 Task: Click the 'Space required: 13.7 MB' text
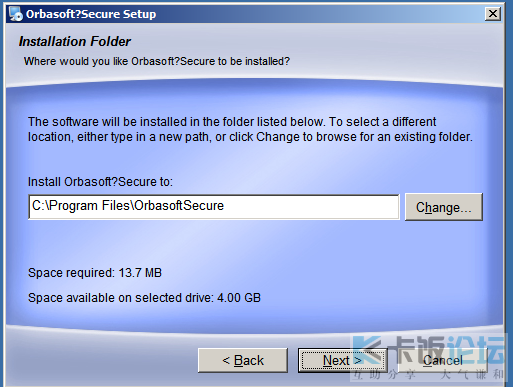pos(95,273)
